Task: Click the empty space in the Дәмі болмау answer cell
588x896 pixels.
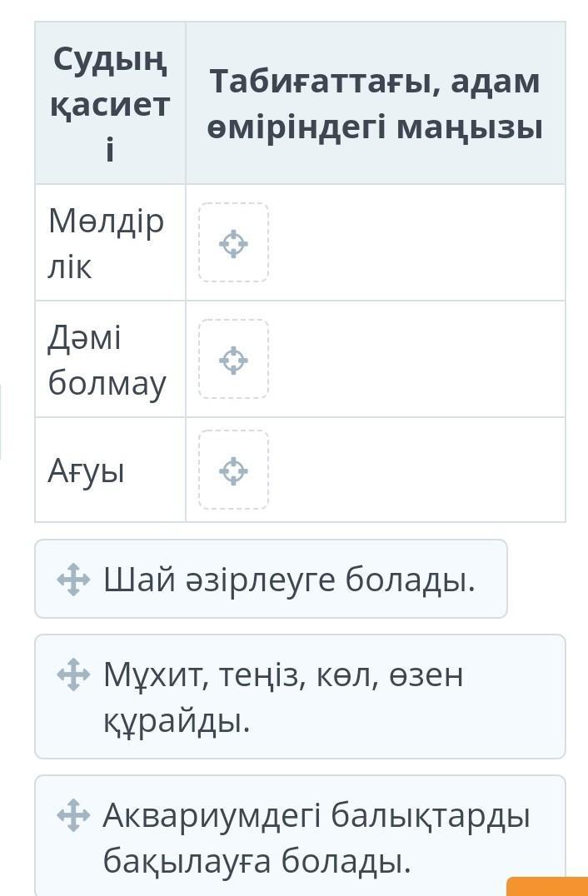Action: pyautogui.click(x=416, y=360)
